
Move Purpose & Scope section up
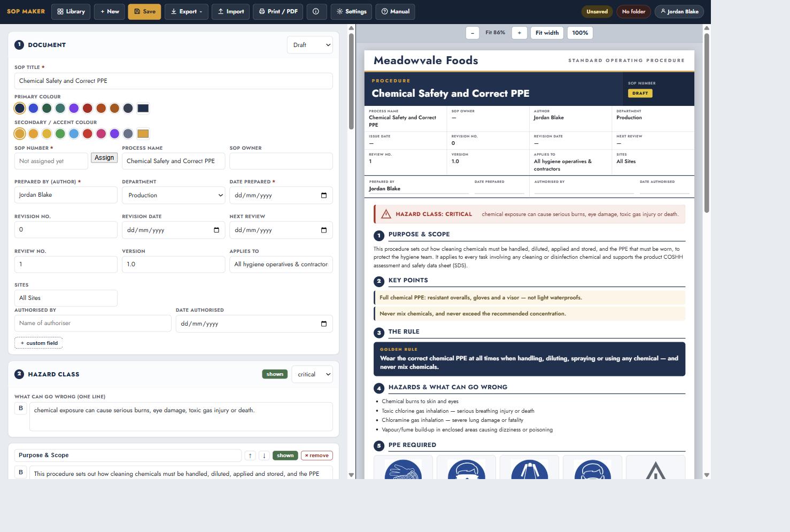[250, 456]
